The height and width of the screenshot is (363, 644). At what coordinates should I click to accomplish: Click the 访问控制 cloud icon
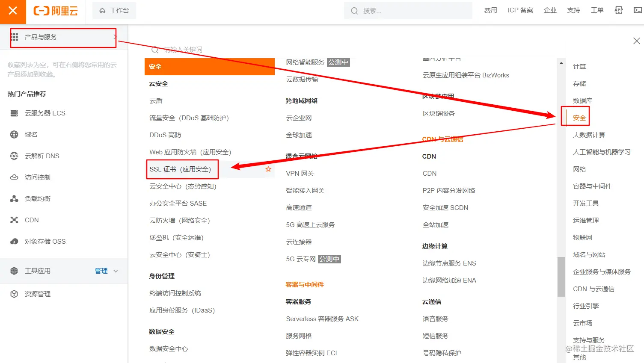[14, 177]
